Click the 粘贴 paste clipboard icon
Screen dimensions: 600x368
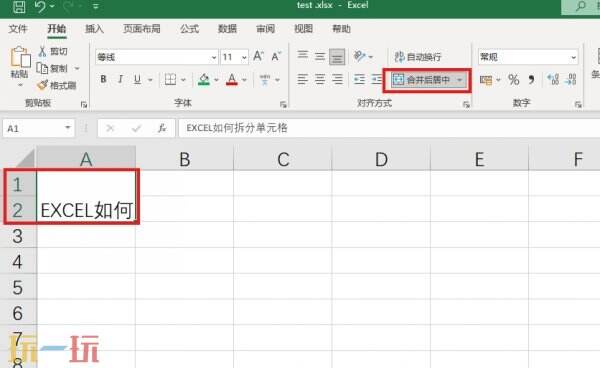(20, 57)
